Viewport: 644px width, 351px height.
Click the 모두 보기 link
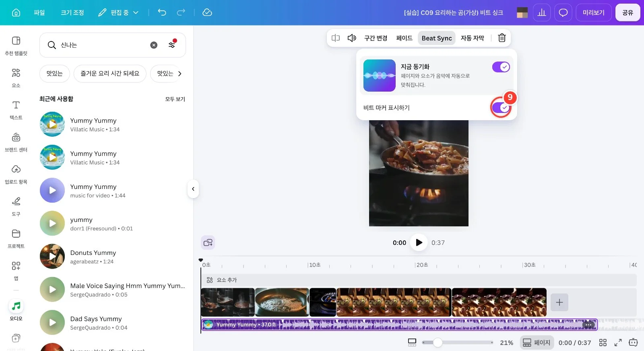pyautogui.click(x=175, y=99)
